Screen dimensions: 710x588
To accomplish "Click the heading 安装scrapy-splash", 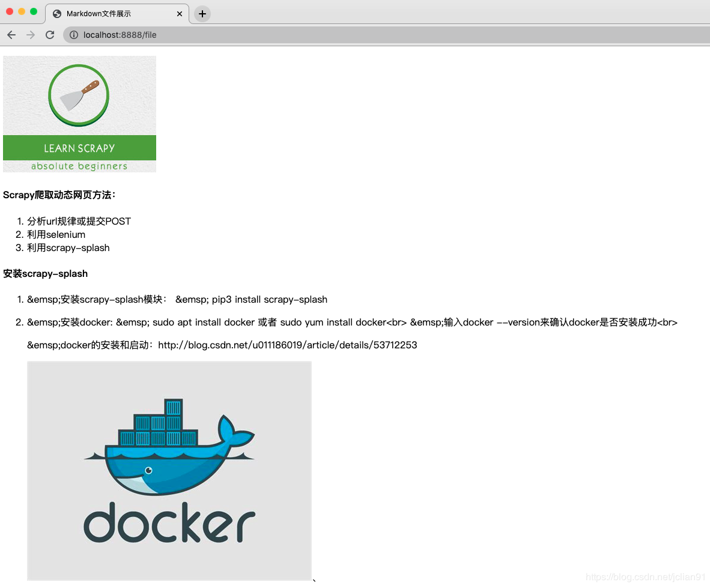I will click(45, 273).
